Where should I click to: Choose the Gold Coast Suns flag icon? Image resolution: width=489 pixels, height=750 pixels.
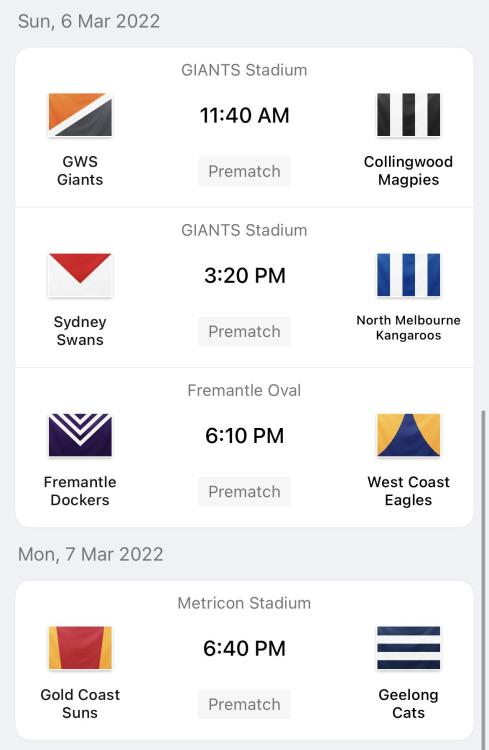[x=80, y=648]
